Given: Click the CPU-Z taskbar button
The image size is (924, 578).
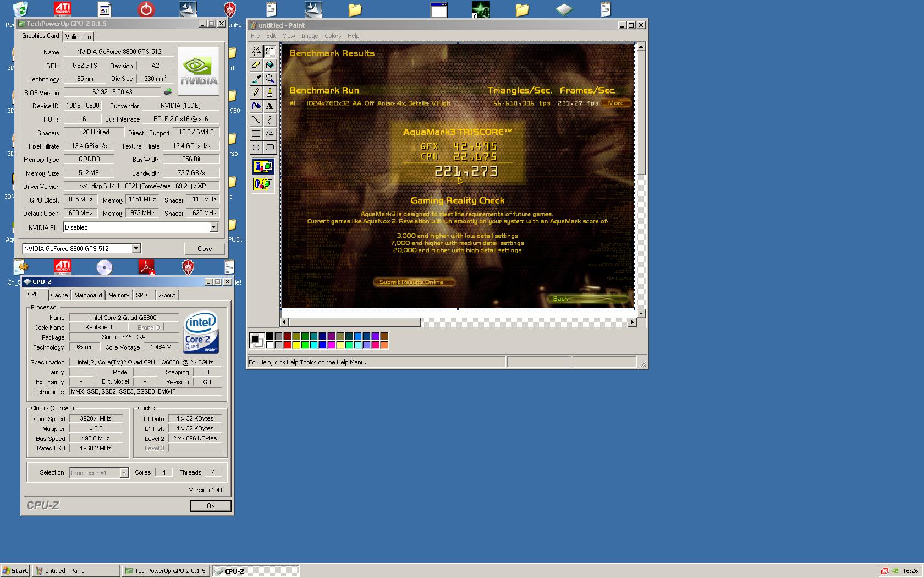Looking at the screenshot, I should (256, 571).
